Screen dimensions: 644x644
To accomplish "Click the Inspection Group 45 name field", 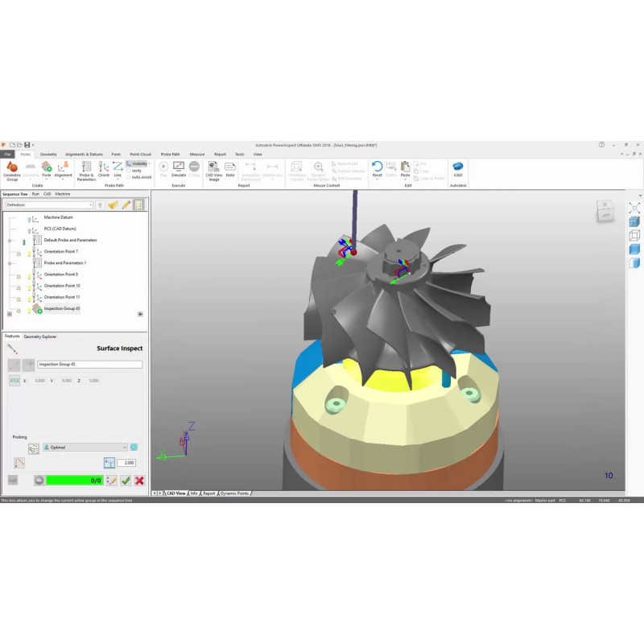I will pyautogui.click(x=89, y=365).
